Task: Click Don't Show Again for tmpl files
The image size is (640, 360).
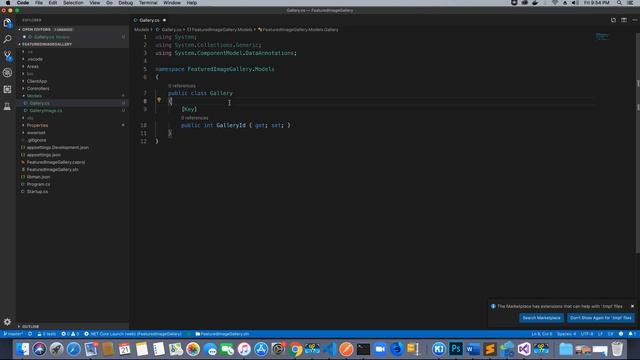Action: coord(600,318)
